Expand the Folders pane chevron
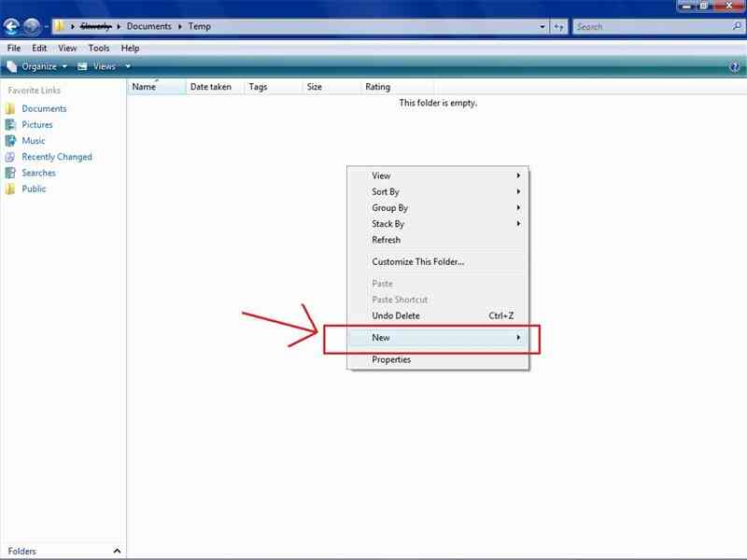 click(x=117, y=551)
